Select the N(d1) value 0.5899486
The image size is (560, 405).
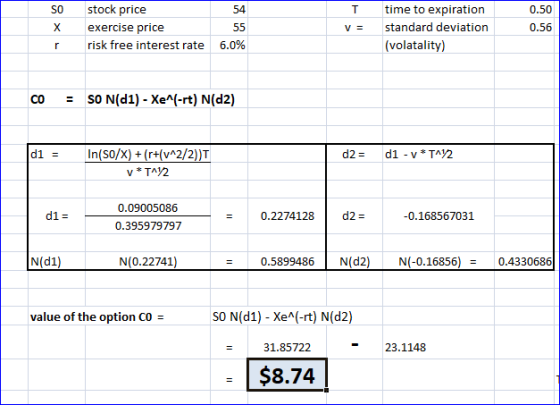coord(288,262)
